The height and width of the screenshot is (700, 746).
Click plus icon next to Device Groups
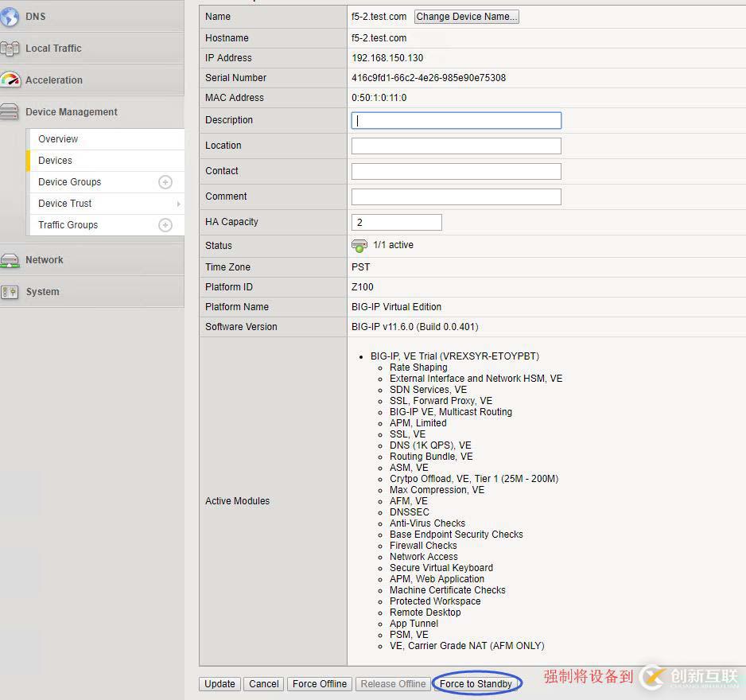coord(165,182)
